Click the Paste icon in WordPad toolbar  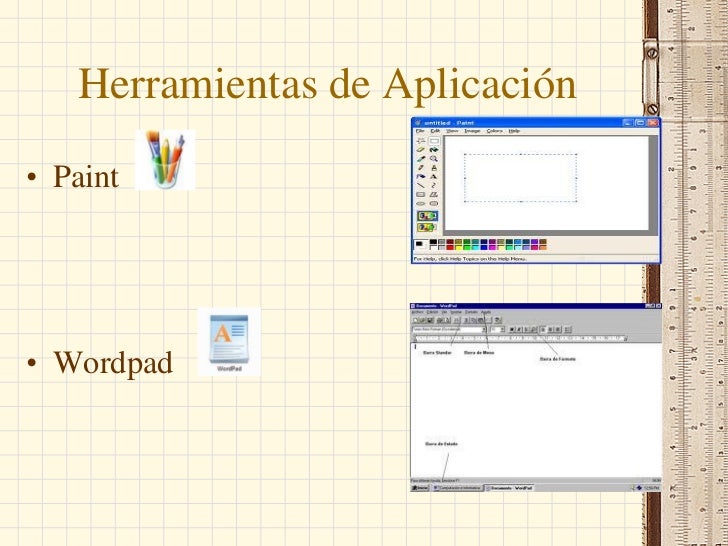pyautogui.click(x=480, y=320)
